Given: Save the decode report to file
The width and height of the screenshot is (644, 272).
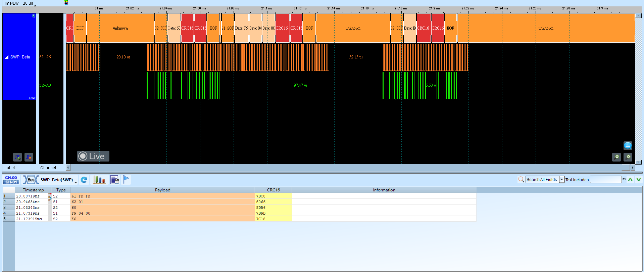Looking at the screenshot, I should 115,180.
